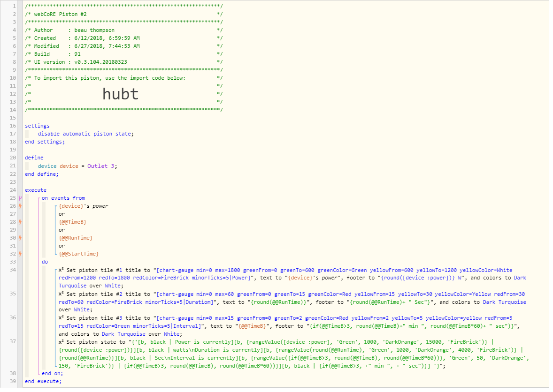Click the 'end define;' line
Screen dimensions: 553x392
[42, 175]
